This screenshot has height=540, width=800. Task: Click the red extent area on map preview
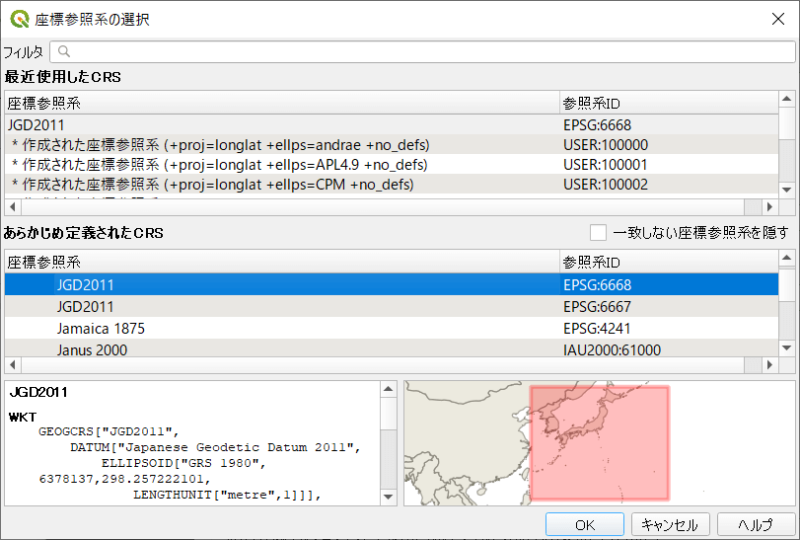pyautogui.click(x=598, y=443)
